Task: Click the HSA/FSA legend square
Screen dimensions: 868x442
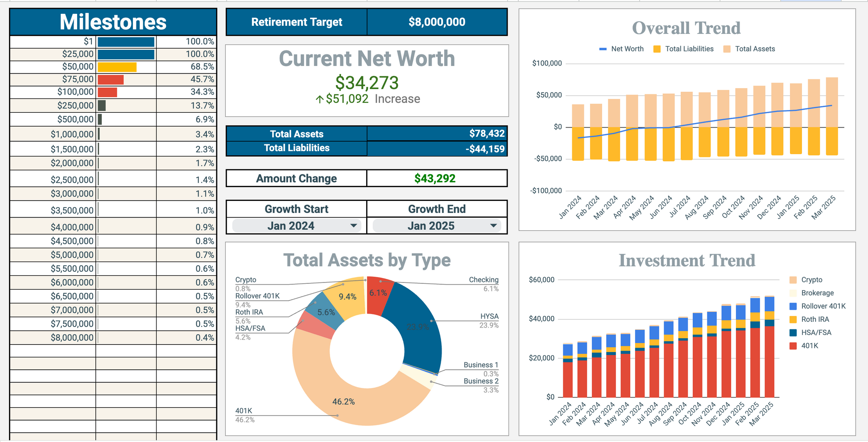Action: click(x=793, y=332)
